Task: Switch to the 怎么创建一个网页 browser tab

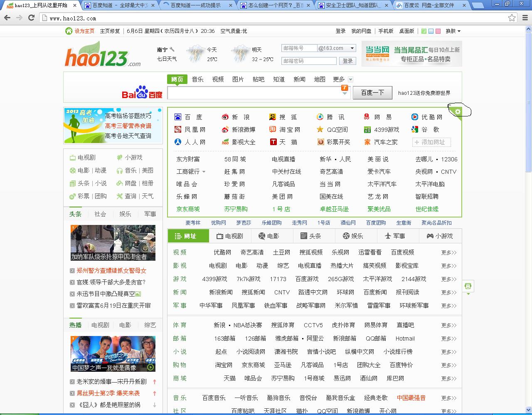Action: click(x=276, y=5)
